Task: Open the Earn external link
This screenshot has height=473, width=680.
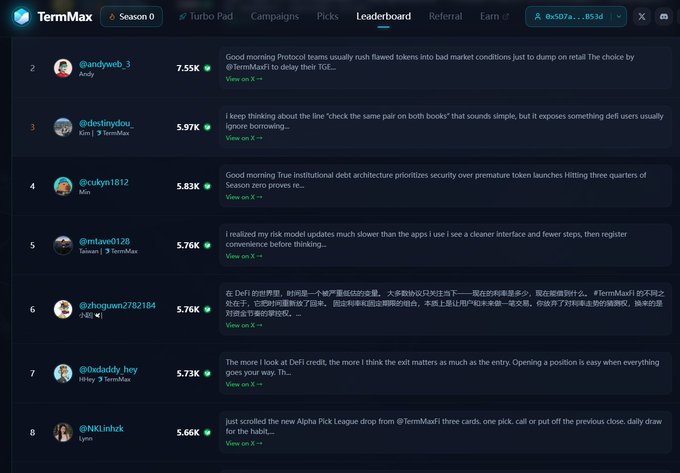Action: [494, 16]
